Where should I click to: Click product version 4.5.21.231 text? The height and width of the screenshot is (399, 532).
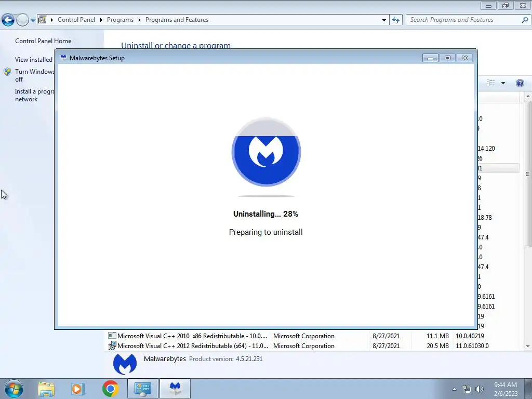click(x=249, y=359)
